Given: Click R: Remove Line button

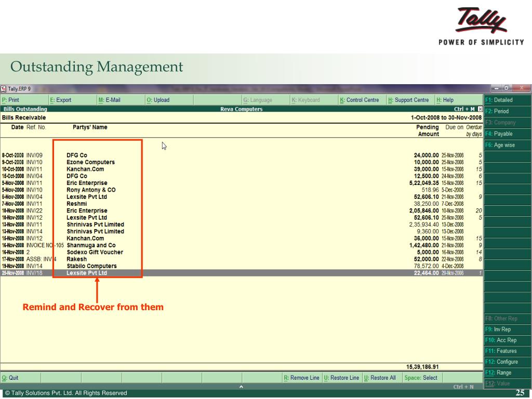Looking at the screenshot, I should (x=302, y=378).
